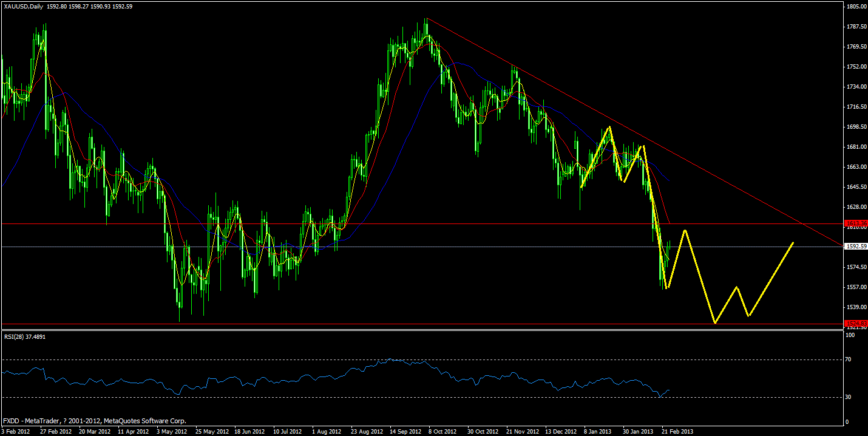Click the divider between chart and RSI panel
The width and height of the screenshot is (868, 436).
tap(425, 330)
